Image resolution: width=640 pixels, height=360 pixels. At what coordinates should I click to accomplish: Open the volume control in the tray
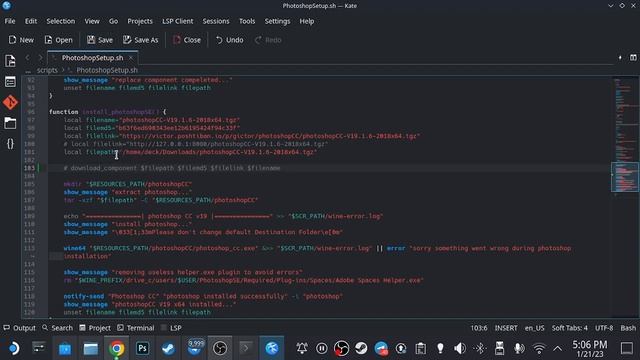pyautogui.click(x=460, y=348)
